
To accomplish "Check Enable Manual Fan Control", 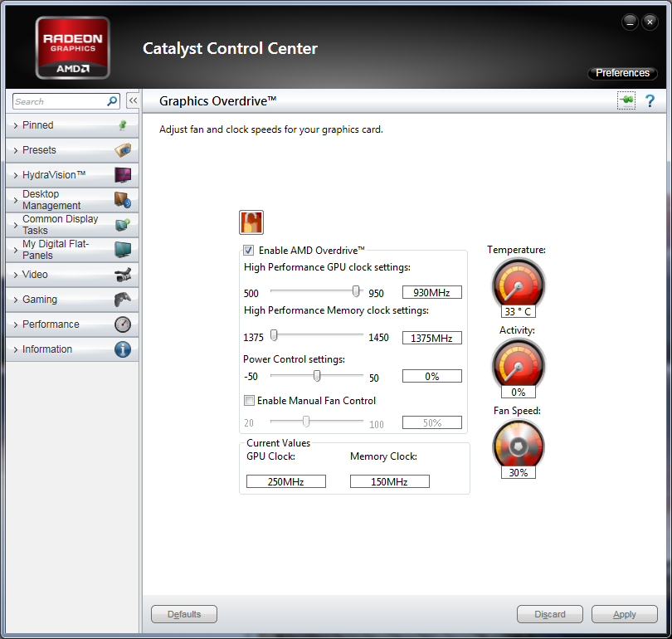I will tap(249, 400).
